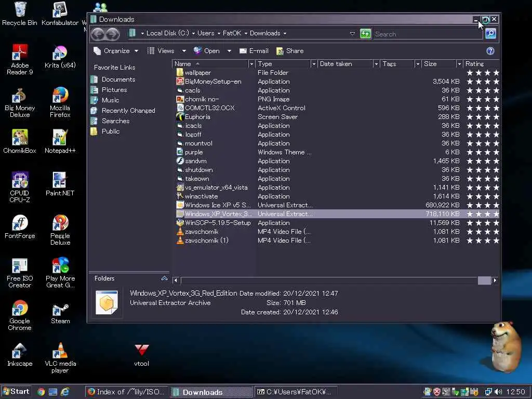Open VLC media player desktop icon

tap(60, 358)
